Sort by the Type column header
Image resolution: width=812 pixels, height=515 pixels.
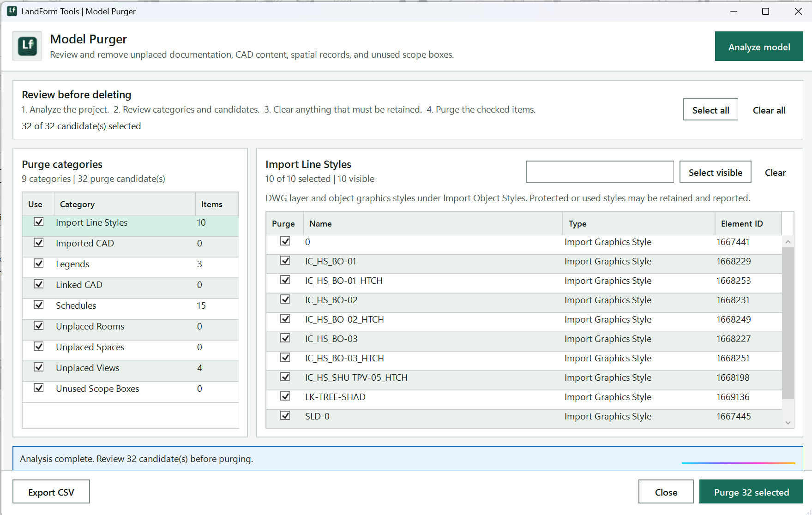click(639, 223)
